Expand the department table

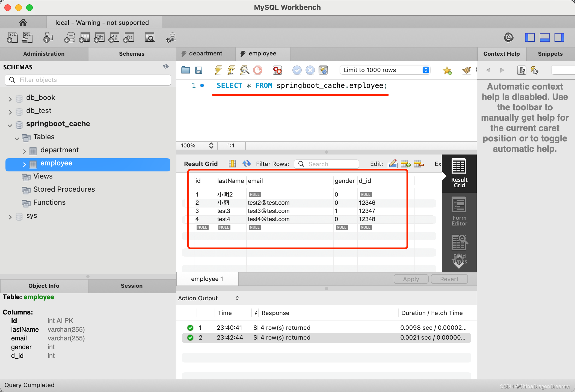tap(24, 151)
